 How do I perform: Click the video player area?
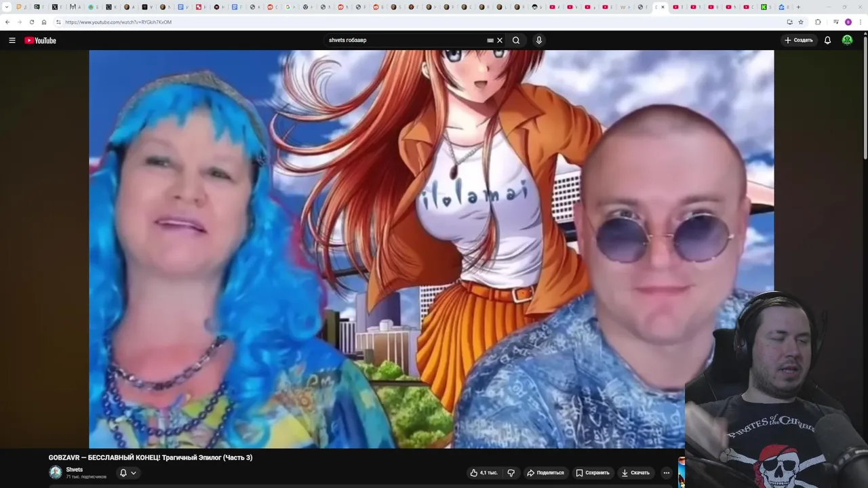(431, 249)
